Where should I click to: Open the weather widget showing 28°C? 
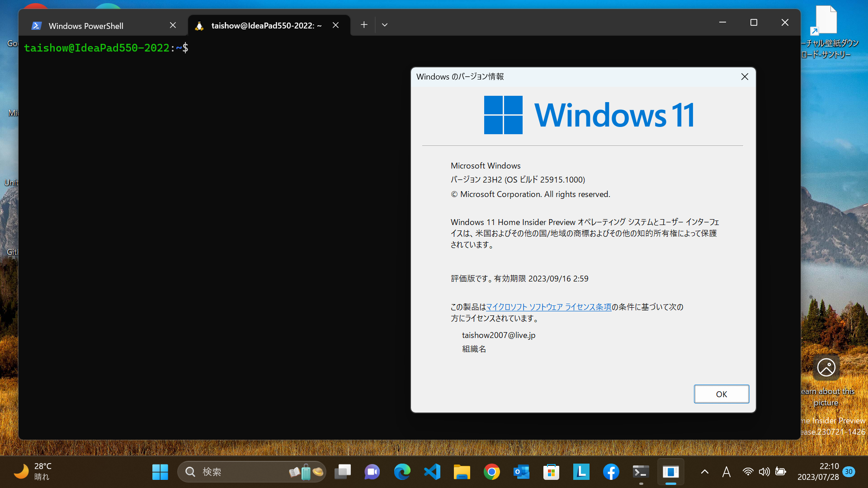pos(33,472)
